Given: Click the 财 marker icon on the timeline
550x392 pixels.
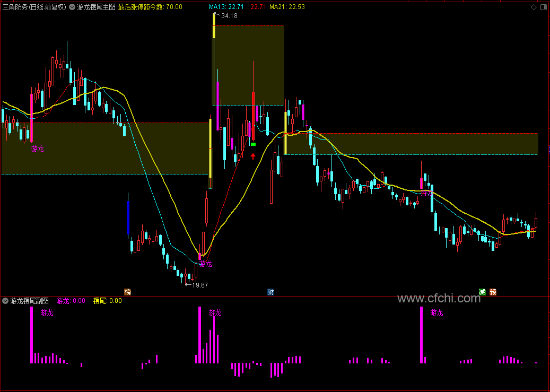Looking at the screenshot, I should click(x=270, y=292).
